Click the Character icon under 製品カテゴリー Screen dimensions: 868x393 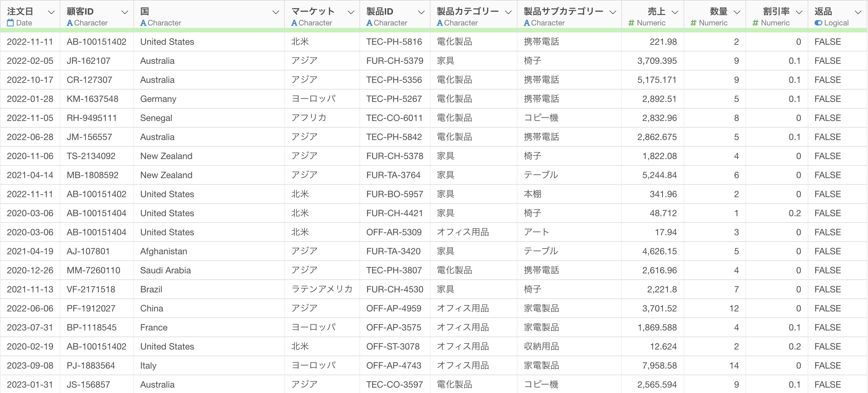[439, 23]
